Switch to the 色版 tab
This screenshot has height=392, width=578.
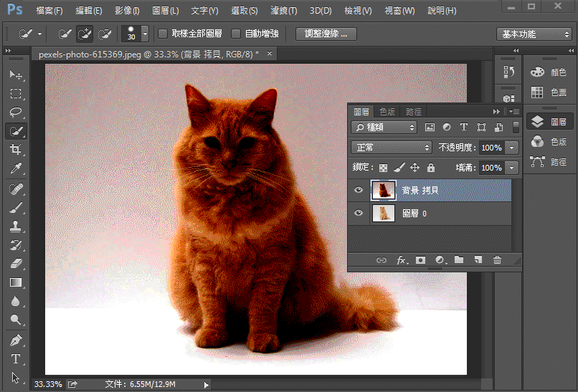coord(387,112)
